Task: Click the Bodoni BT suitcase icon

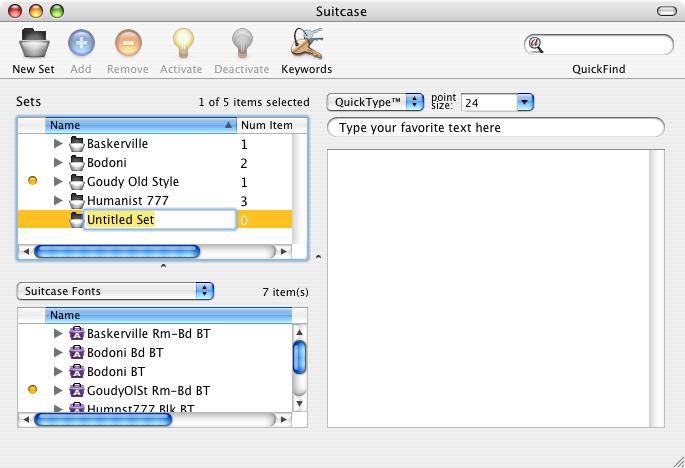Action: coord(76,371)
